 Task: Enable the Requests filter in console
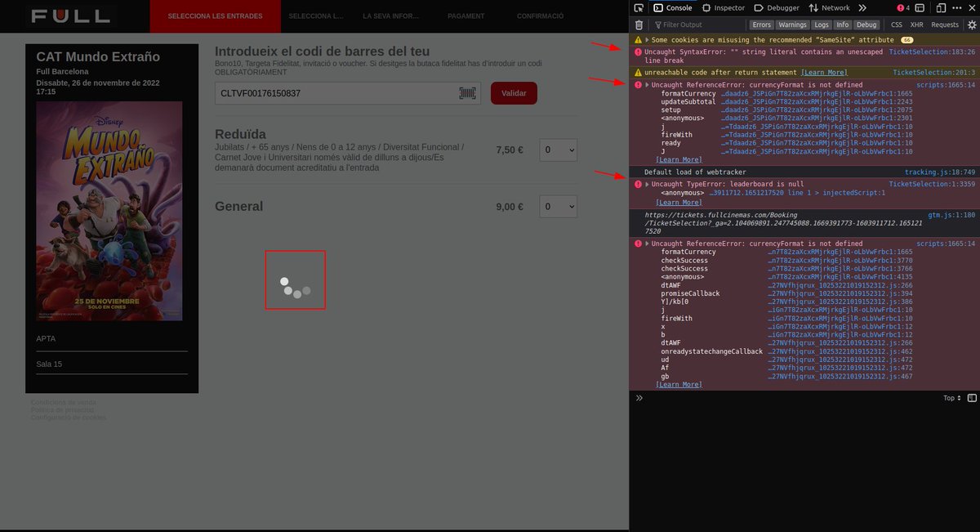pyautogui.click(x=945, y=25)
